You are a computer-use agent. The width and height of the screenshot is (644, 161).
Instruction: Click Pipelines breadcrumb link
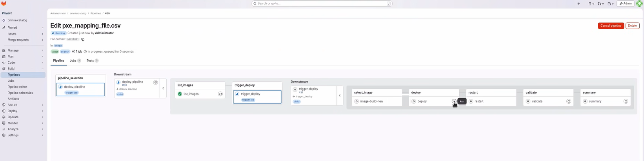tap(96, 13)
